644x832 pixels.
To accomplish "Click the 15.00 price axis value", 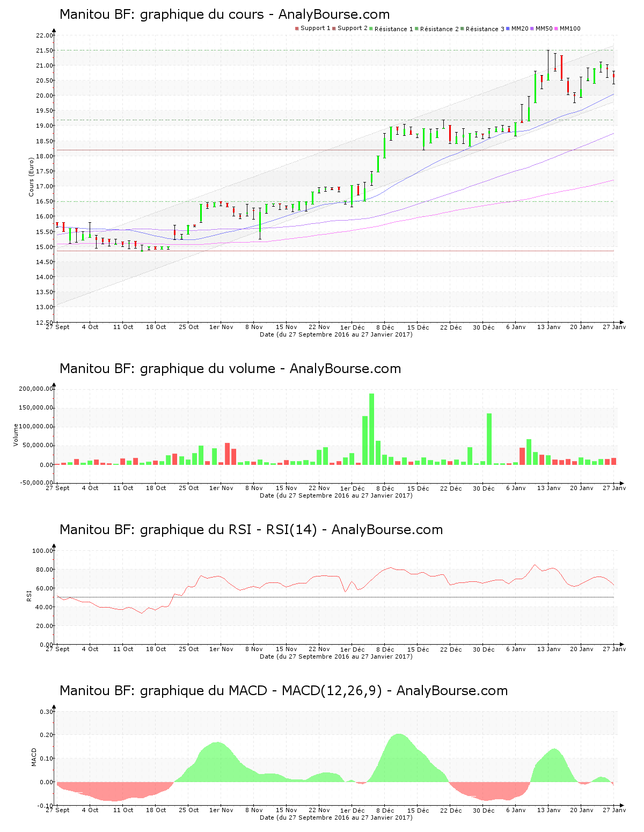I will 45,247.
